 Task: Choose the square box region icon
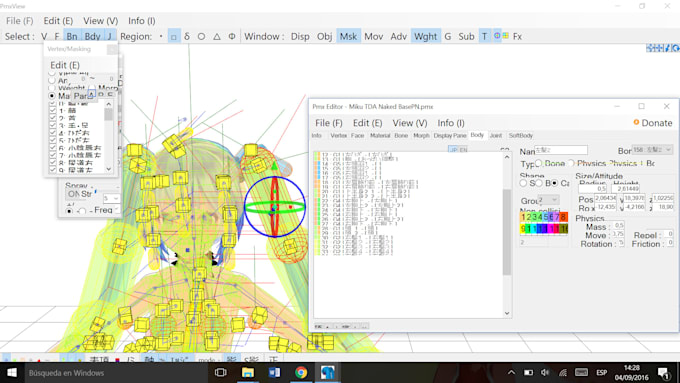[173, 36]
